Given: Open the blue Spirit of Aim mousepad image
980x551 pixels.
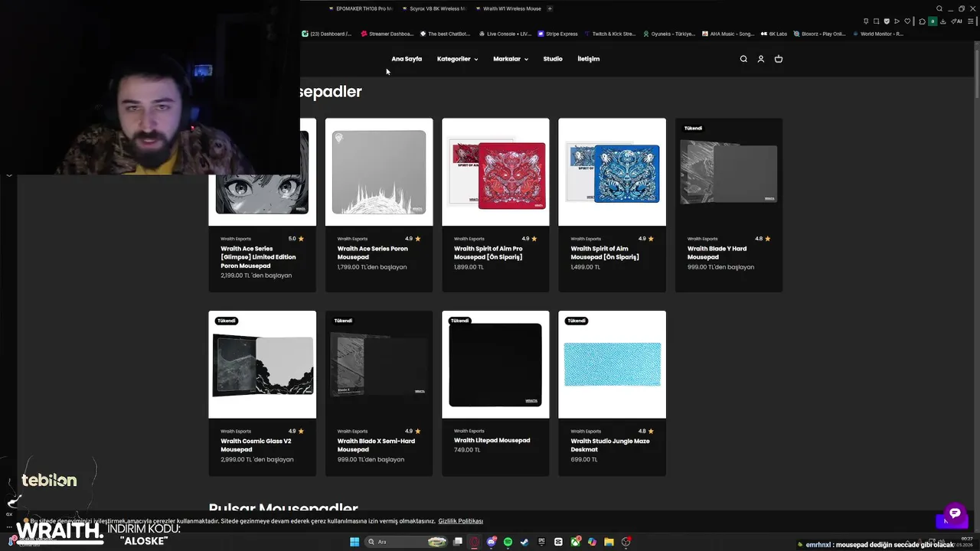Looking at the screenshot, I should [x=612, y=172].
